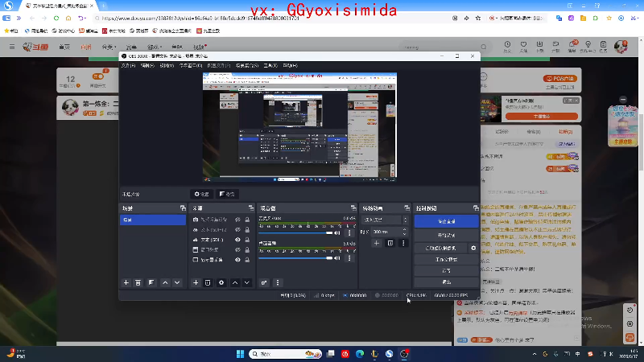The height and width of the screenshot is (362, 644).
Task: Open Douyu 首页 nav link in browser
Action: click(x=64, y=47)
